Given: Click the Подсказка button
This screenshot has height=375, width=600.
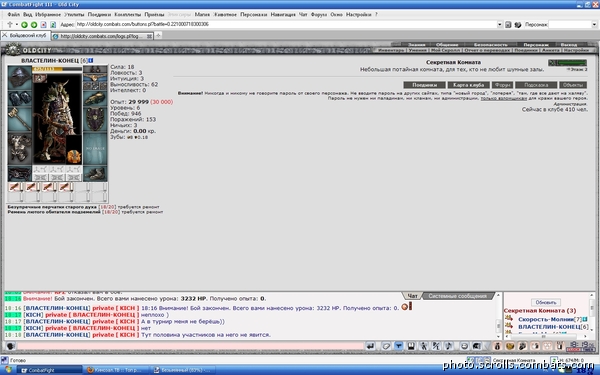Looking at the screenshot, I should pos(536,85).
